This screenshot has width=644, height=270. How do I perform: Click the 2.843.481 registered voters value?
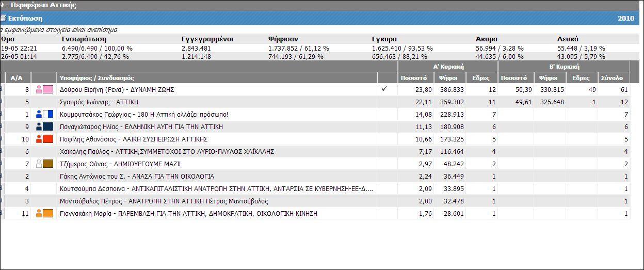click(x=196, y=48)
